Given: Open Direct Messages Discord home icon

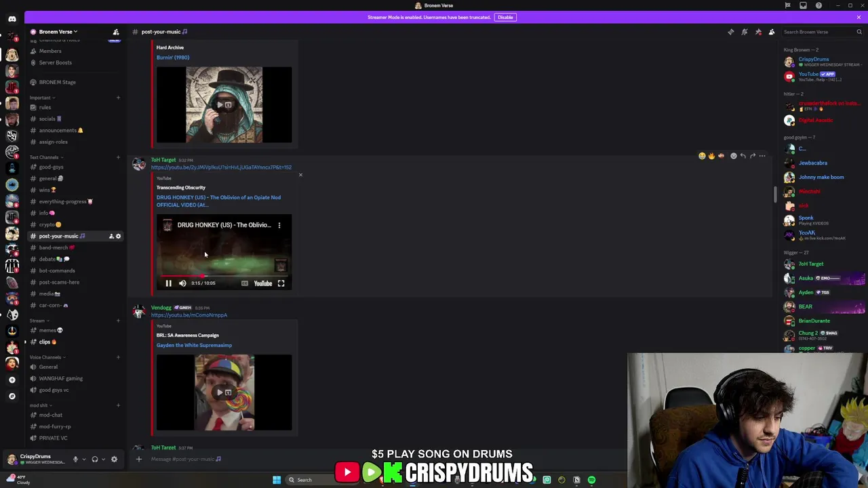Looking at the screenshot, I should (x=12, y=19).
